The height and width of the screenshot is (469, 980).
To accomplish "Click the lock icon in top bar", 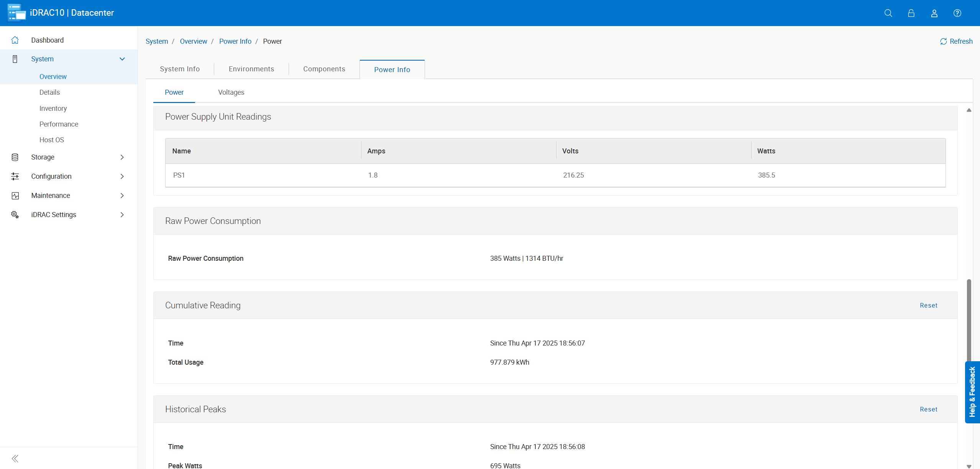I will click(911, 13).
